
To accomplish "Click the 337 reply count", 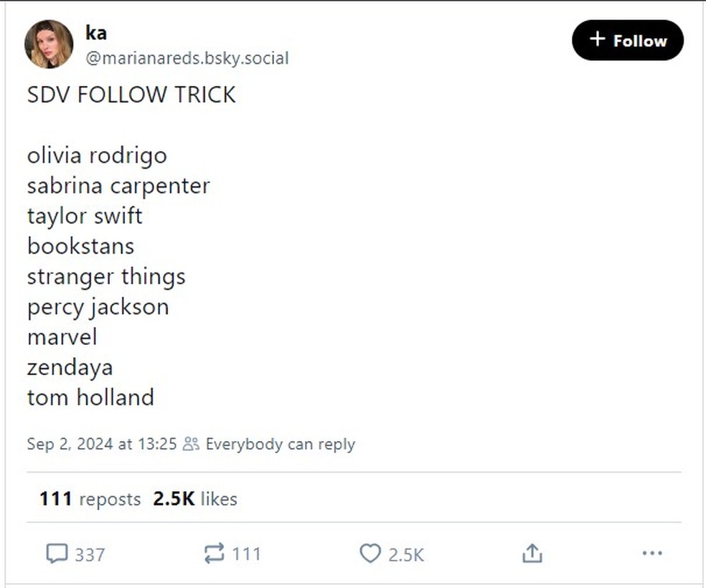I will (90, 554).
